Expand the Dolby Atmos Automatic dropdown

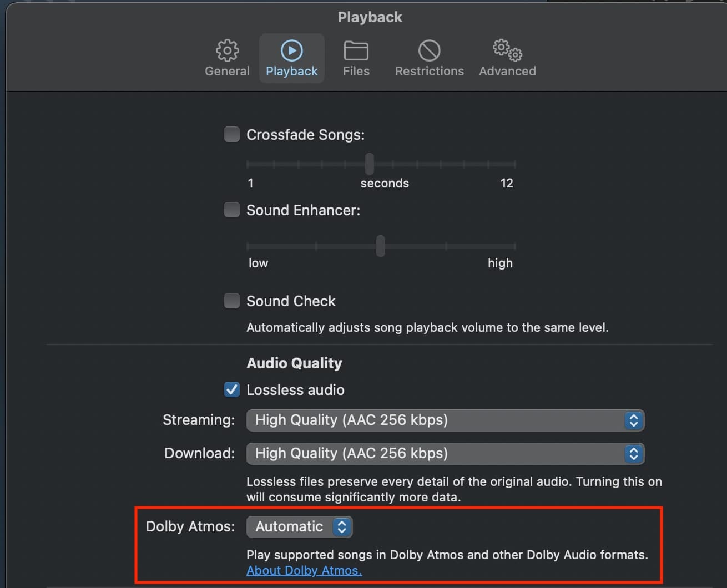[299, 526]
